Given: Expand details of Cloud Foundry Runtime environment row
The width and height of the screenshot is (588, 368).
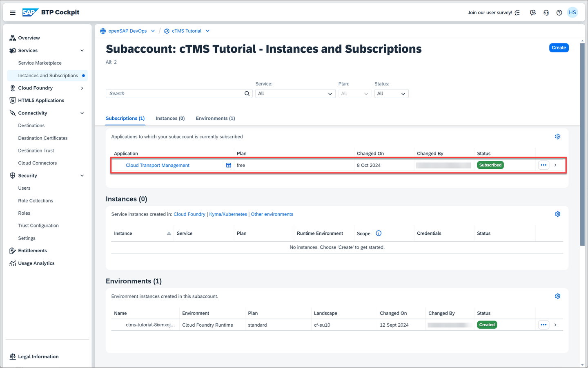Looking at the screenshot, I should 555,325.
